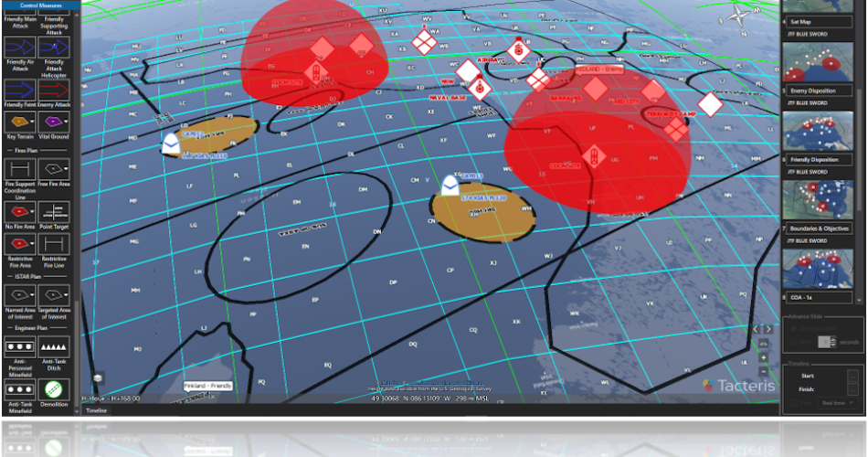Select the green Demolition tool
The width and height of the screenshot is (868, 457).
[54, 389]
